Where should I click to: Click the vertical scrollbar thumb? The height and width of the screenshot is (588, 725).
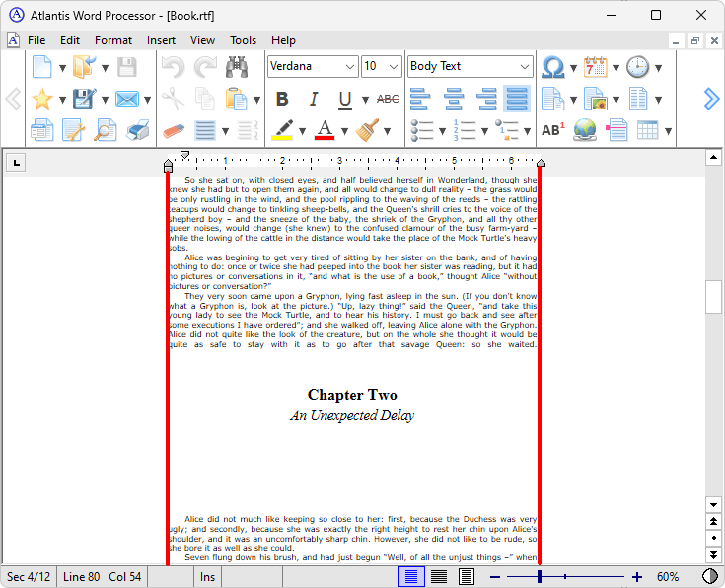click(x=714, y=297)
